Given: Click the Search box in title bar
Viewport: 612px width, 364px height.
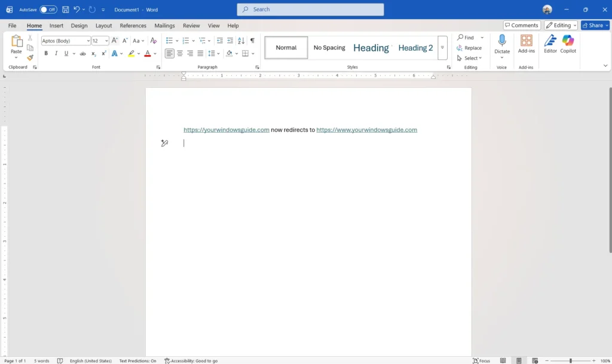Looking at the screenshot, I should [x=310, y=10].
